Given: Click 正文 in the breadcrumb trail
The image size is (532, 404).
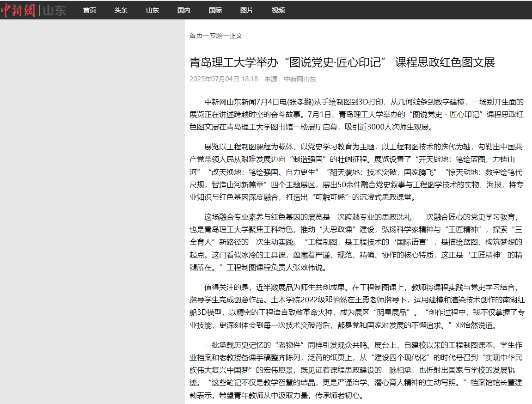Looking at the screenshot, I should [236, 36].
